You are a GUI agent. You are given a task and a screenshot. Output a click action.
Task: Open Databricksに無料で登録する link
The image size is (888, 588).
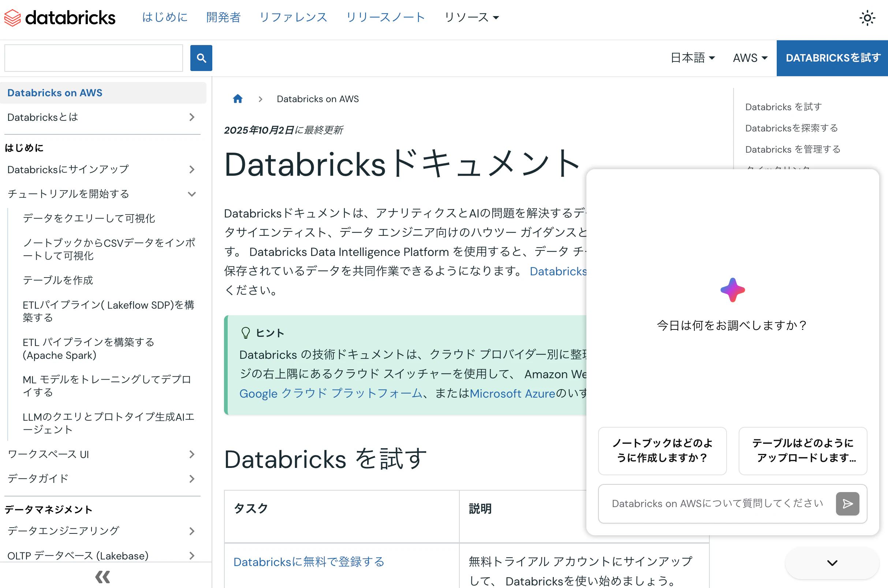309,562
